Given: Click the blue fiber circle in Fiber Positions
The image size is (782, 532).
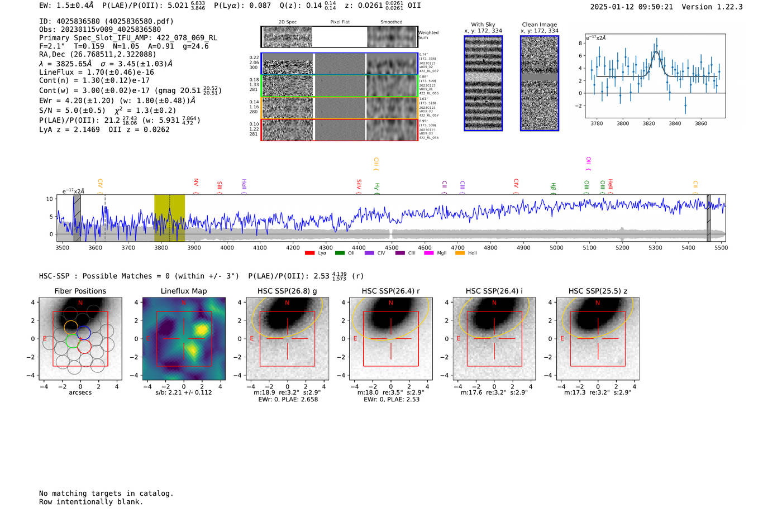Looking at the screenshot, I should pyautogui.click(x=84, y=333).
